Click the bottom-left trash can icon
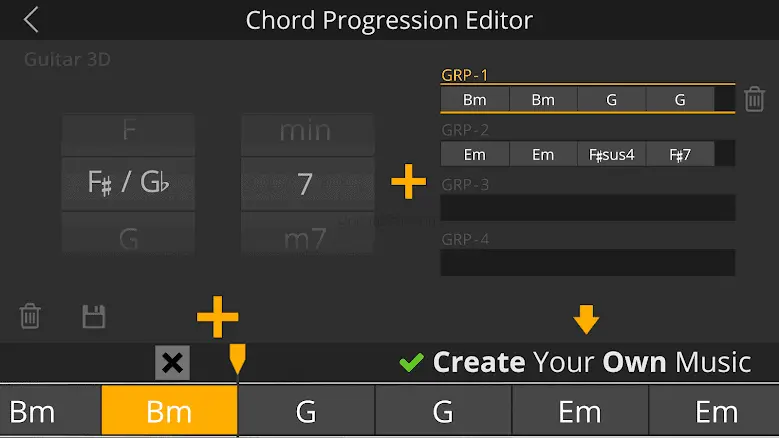Image resolution: width=779 pixels, height=438 pixels. pos(31,317)
